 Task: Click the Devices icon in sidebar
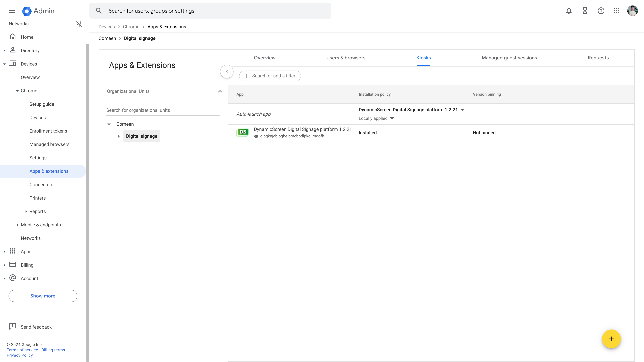click(13, 64)
